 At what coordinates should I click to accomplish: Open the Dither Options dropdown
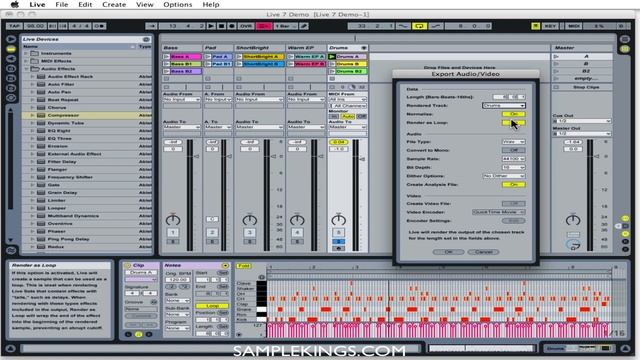coord(503,176)
